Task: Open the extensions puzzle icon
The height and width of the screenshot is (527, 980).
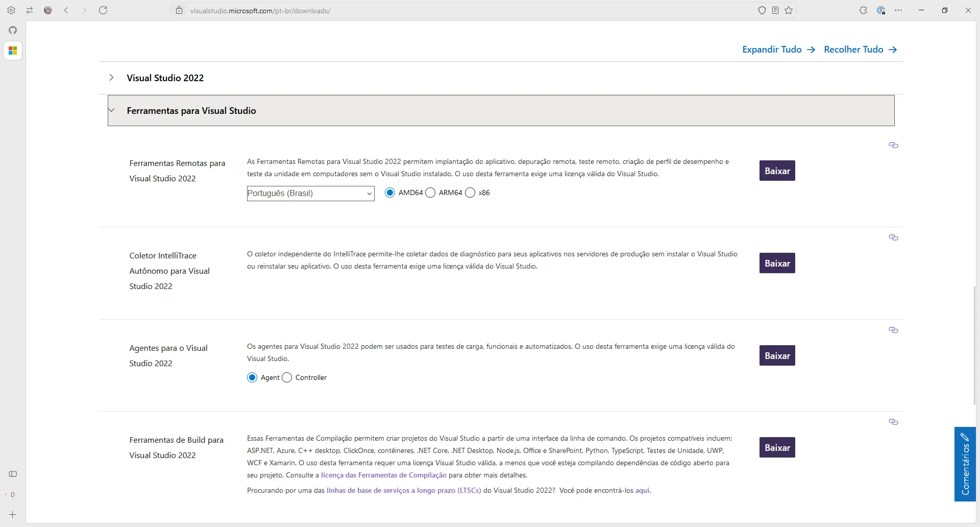Action: (863, 10)
